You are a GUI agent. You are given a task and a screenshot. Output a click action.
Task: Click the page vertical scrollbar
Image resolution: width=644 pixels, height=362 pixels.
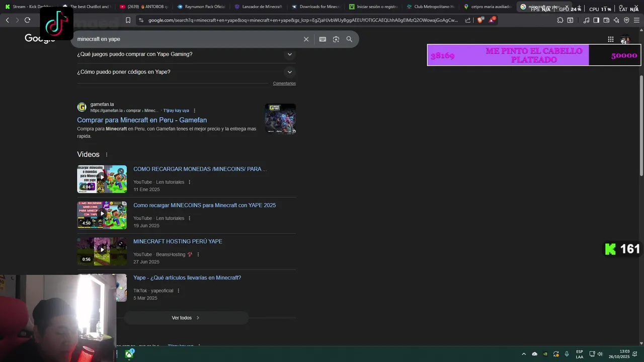641,126
